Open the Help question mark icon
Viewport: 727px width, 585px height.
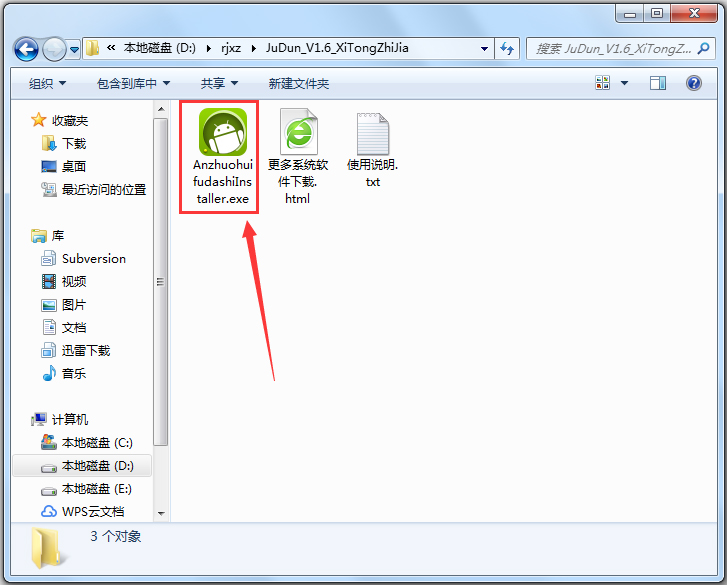coord(694,83)
